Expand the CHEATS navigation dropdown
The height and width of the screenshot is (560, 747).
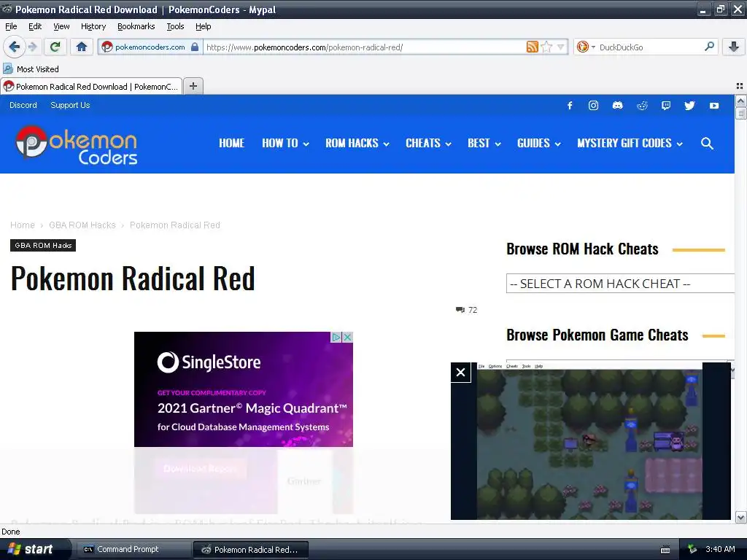428,144
